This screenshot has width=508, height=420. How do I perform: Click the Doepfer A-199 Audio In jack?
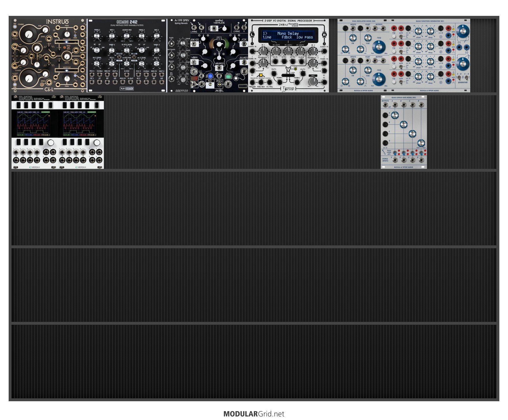coord(171,44)
